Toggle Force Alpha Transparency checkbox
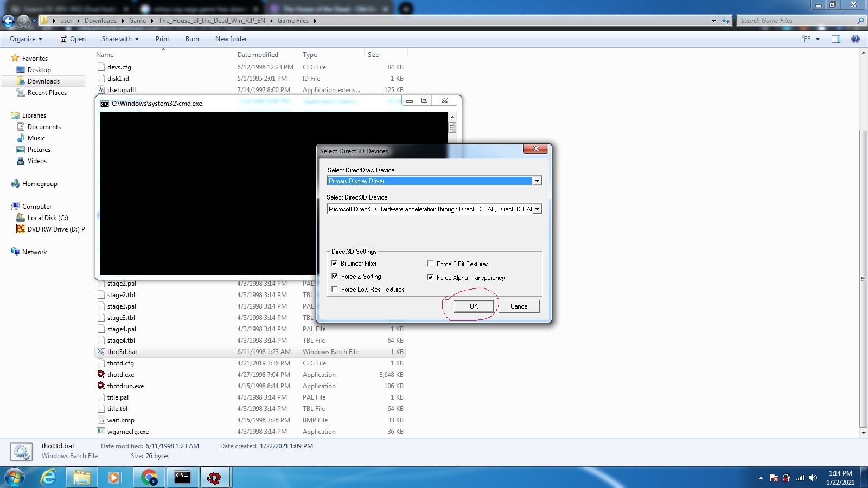 point(430,277)
